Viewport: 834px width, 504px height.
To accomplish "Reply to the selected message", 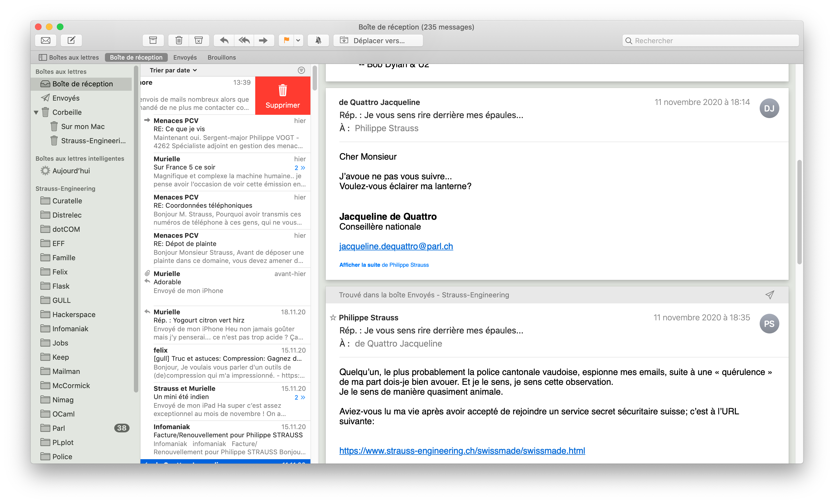I will (x=224, y=41).
